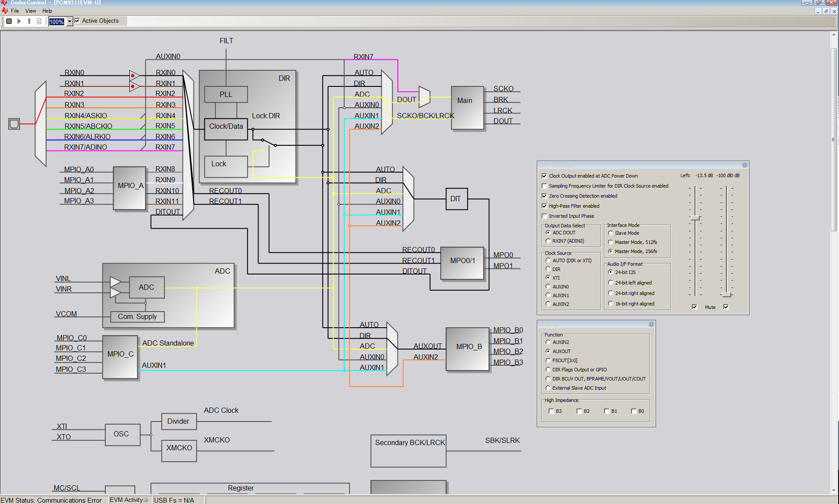Image resolution: width=839 pixels, height=504 pixels.
Task: Open the View menu
Action: (31, 11)
